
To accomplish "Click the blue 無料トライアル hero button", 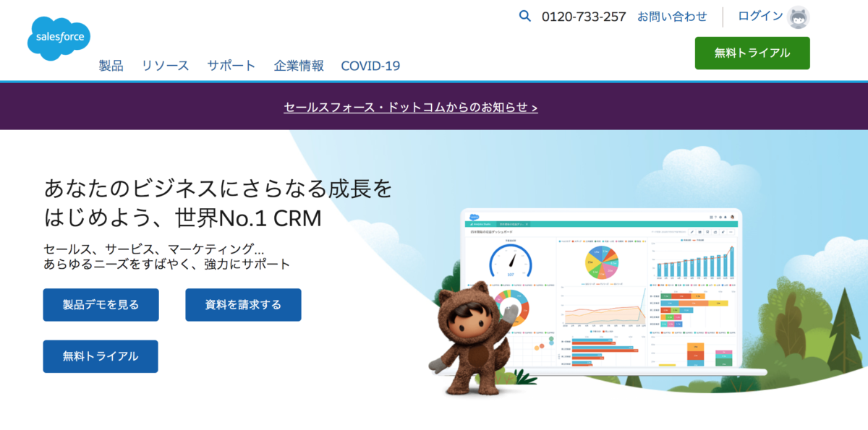I will click(x=101, y=356).
